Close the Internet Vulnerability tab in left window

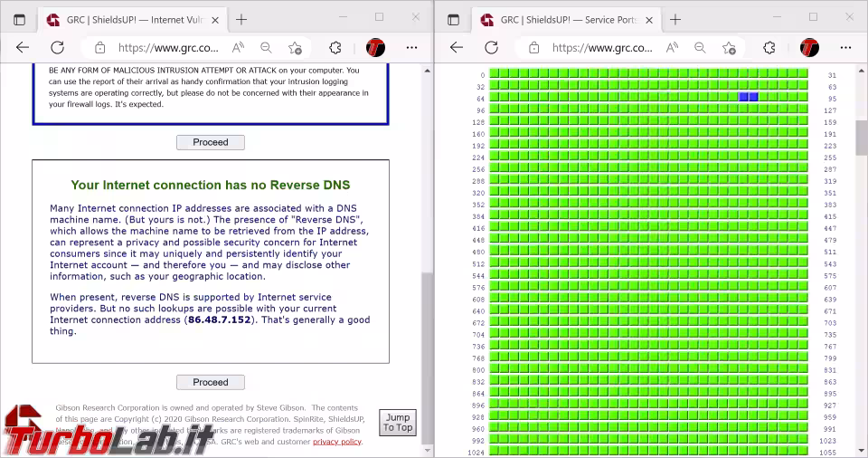tap(215, 20)
